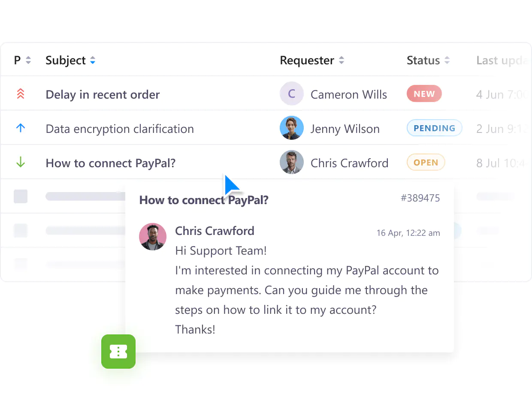Click the ticket number #389475

420,198
